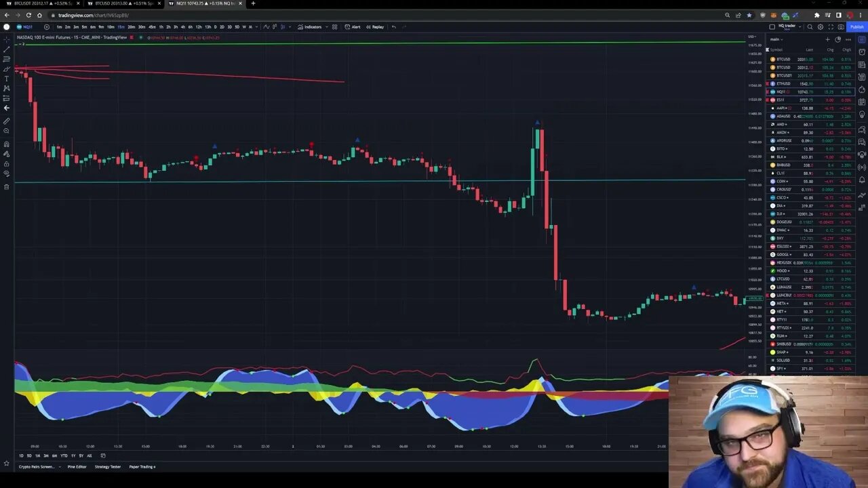Open indicator templates grid icon
868x488 pixels.
tap(334, 27)
